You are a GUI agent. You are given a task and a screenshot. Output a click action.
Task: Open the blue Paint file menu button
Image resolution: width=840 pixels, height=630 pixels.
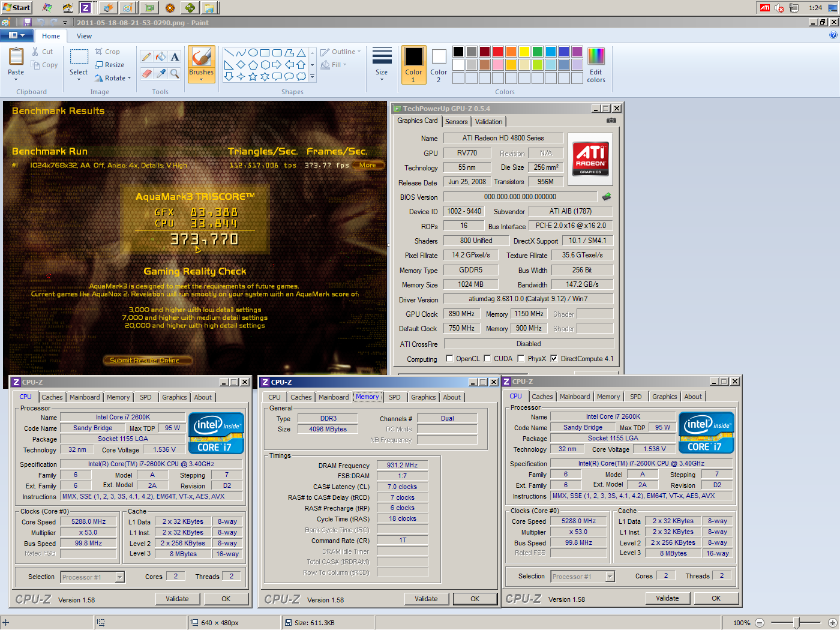(x=17, y=35)
